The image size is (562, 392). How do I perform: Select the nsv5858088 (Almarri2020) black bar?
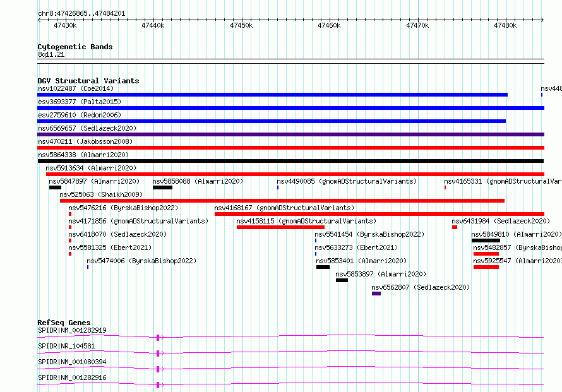coord(162,187)
